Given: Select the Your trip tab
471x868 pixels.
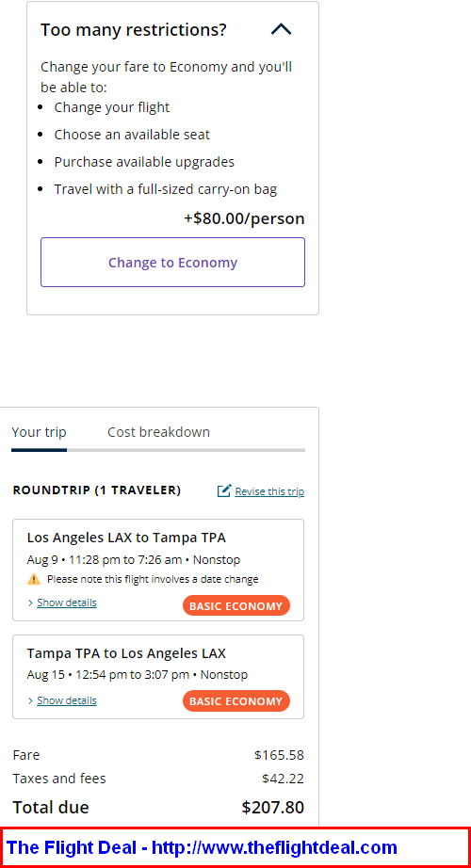Looking at the screenshot, I should coord(39,432).
